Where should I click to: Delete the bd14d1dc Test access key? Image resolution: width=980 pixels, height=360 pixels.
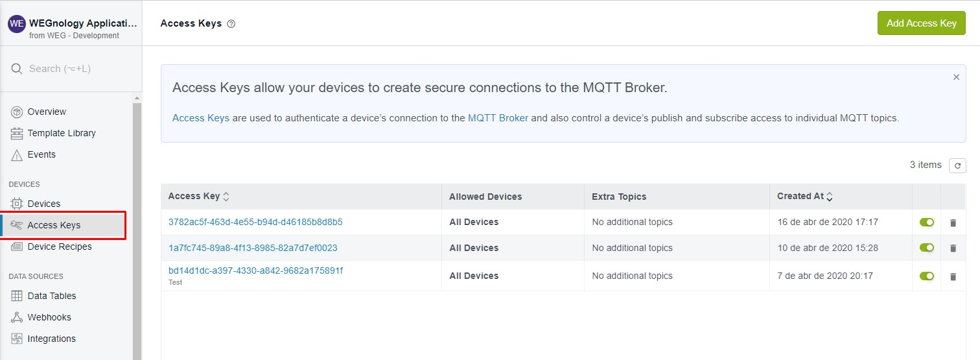click(x=953, y=276)
